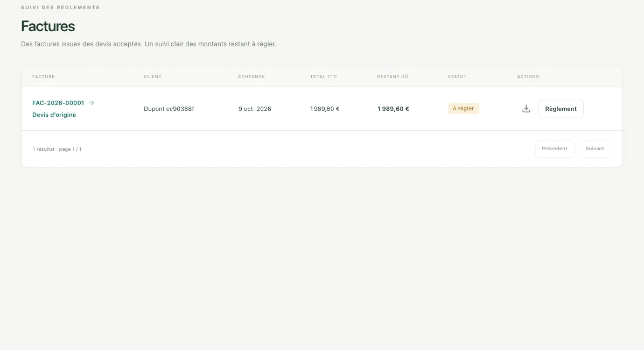The width and height of the screenshot is (644, 350).
Task: Click client name Dupont cc90368f
Action: pos(169,109)
